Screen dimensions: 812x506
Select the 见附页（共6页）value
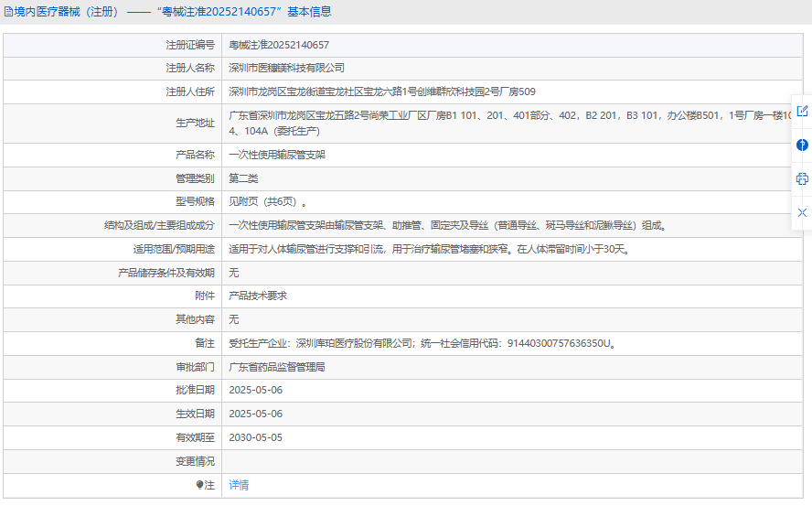click(x=268, y=201)
